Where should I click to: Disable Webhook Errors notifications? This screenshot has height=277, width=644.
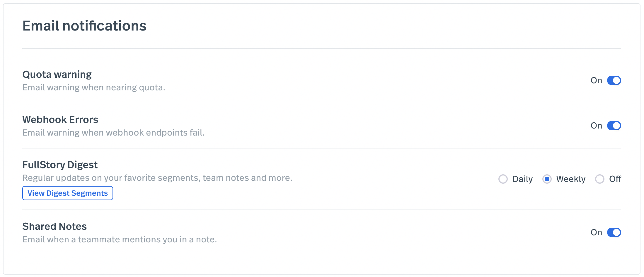pyautogui.click(x=614, y=125)
